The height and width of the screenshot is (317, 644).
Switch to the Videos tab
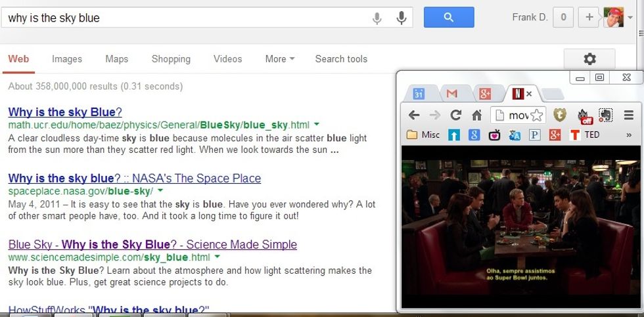point(227,59)
